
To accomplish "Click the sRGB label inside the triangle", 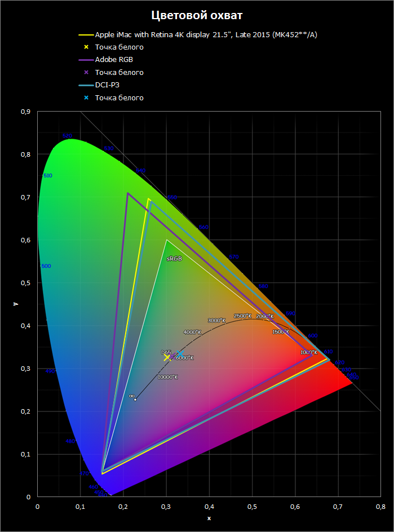I will click(174, 258).
